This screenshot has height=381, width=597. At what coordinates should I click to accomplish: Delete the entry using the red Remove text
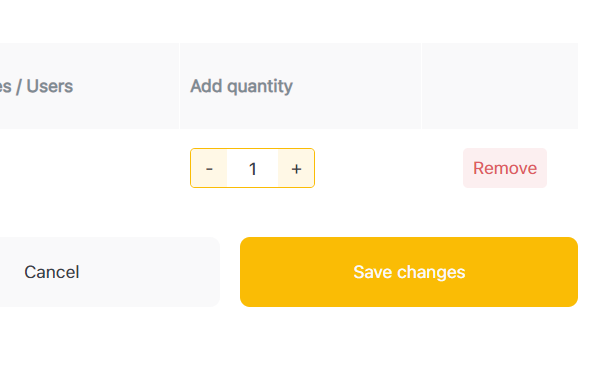coord(505,168)
